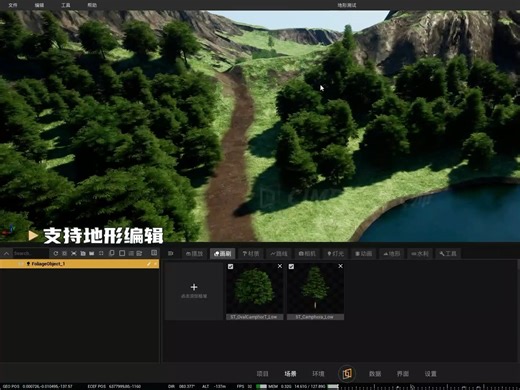The height and width of the screenshot is (390, 520).
Task: Click the empty square outline icon in the tree toolbar
Action: click(122, 253)
